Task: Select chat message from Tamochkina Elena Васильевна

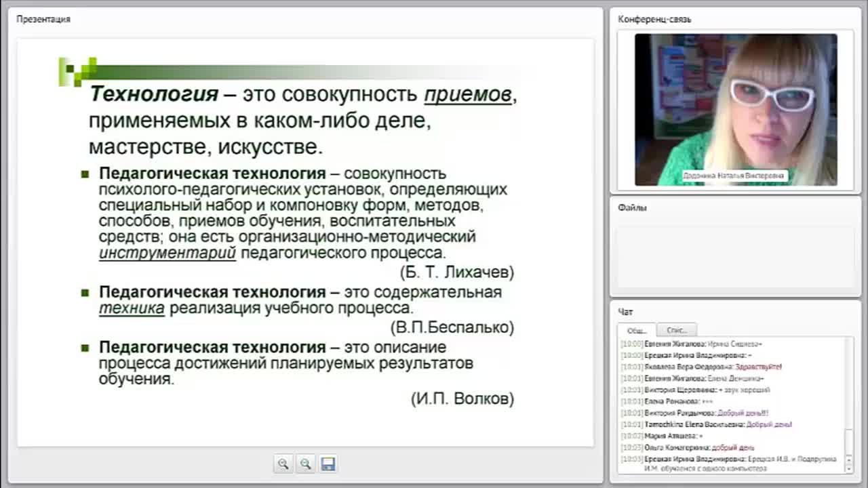Action: click(707, 424)
